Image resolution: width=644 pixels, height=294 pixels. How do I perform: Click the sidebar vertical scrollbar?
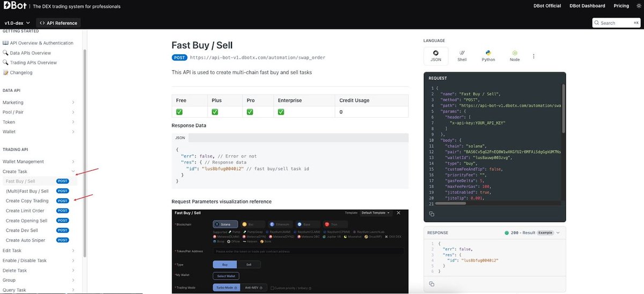84,153
